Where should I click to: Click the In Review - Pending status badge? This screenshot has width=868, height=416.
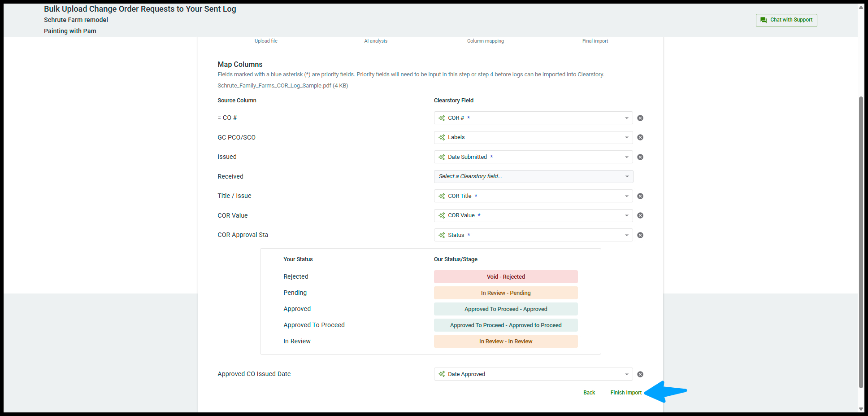click(506, 293)
